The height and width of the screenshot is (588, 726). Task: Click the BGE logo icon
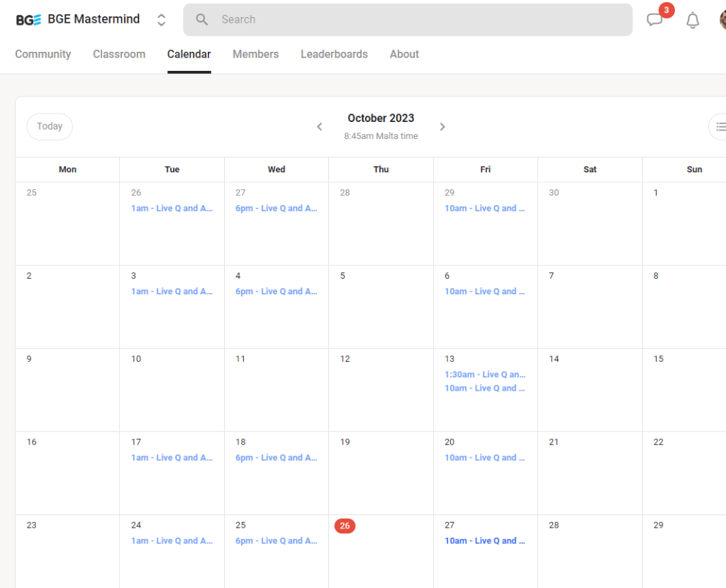pyautogui.click(x=28, y=20)
